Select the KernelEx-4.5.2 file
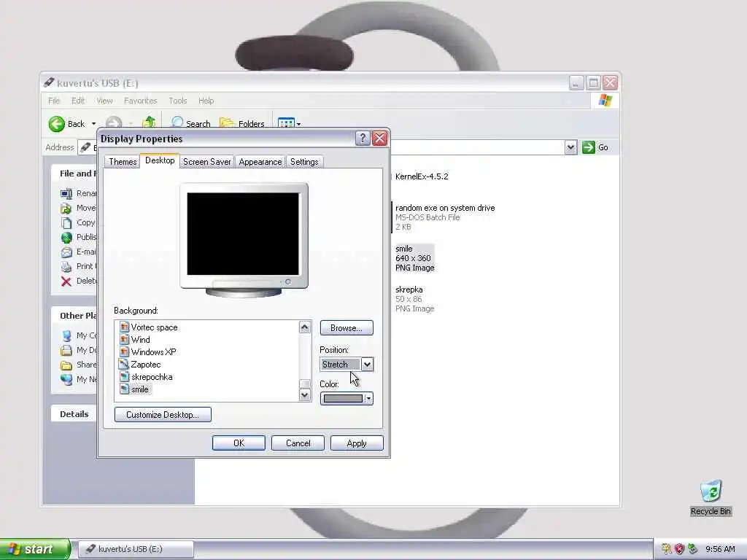This screenshot has height=560, width=747. tap(422, 176)
